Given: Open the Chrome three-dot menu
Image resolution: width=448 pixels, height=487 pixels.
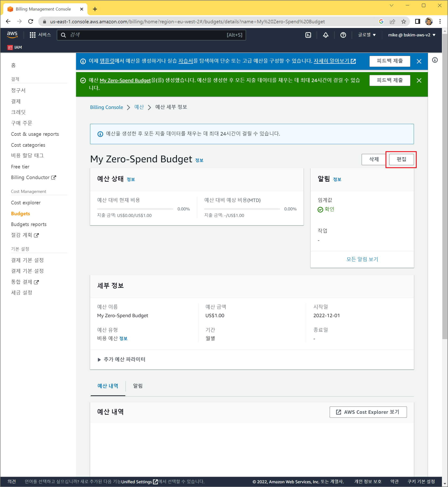Looking at the screenshot, I should coord(440,21).
